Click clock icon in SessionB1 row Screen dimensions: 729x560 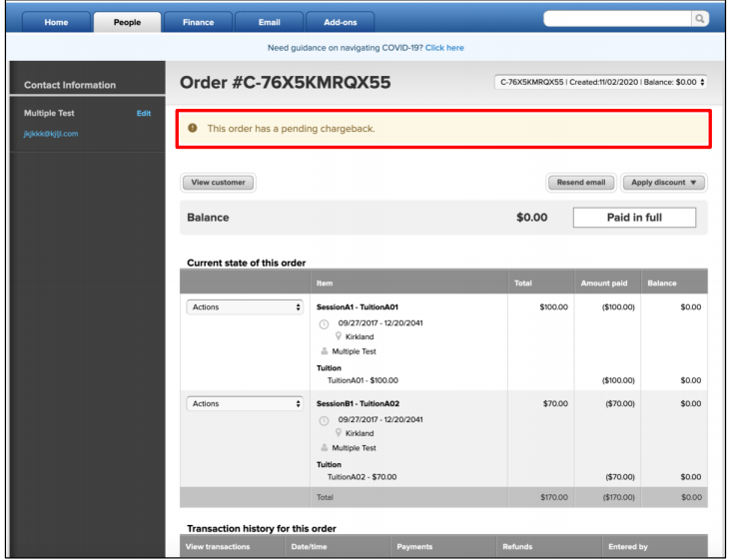[x=324, y=420]
